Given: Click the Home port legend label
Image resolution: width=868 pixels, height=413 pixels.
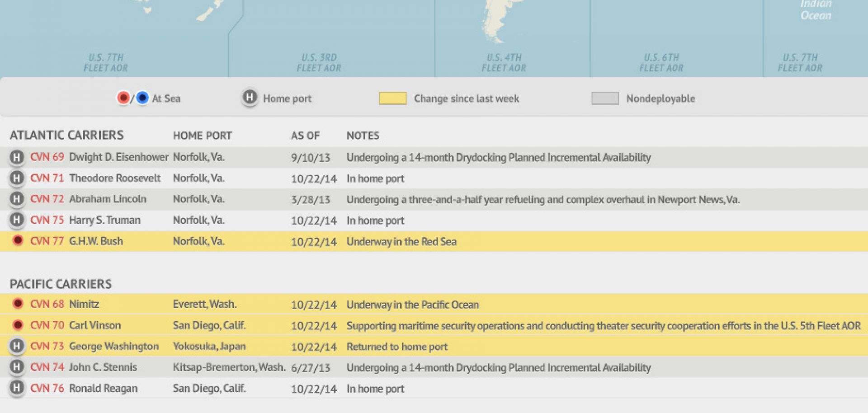Looking at the screenshot, I should click(x=288, y=99).
